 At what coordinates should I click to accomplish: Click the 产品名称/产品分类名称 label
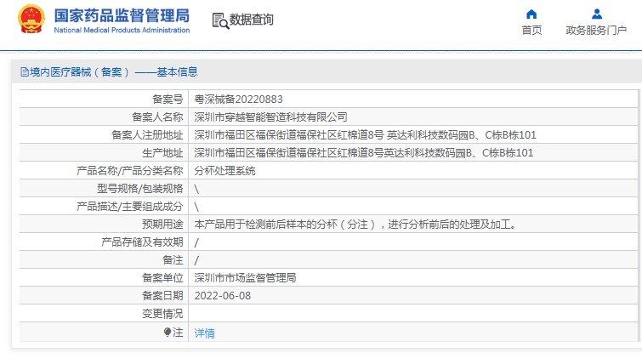[x=129, y=171]
